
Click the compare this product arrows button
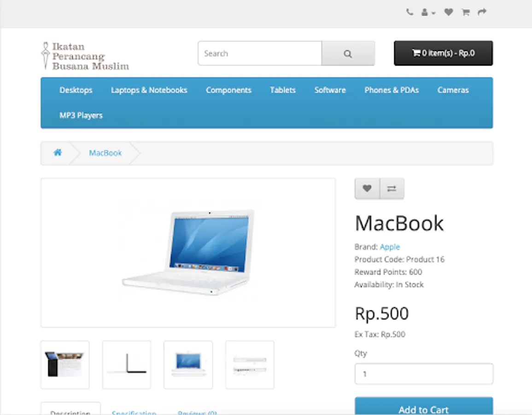(x=392, y=189)
